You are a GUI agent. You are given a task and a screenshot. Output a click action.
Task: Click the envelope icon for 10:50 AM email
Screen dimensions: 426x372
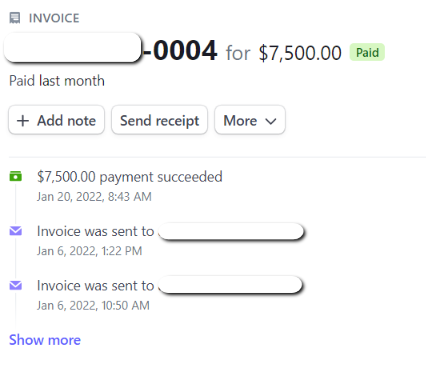(x=15, y=285)
